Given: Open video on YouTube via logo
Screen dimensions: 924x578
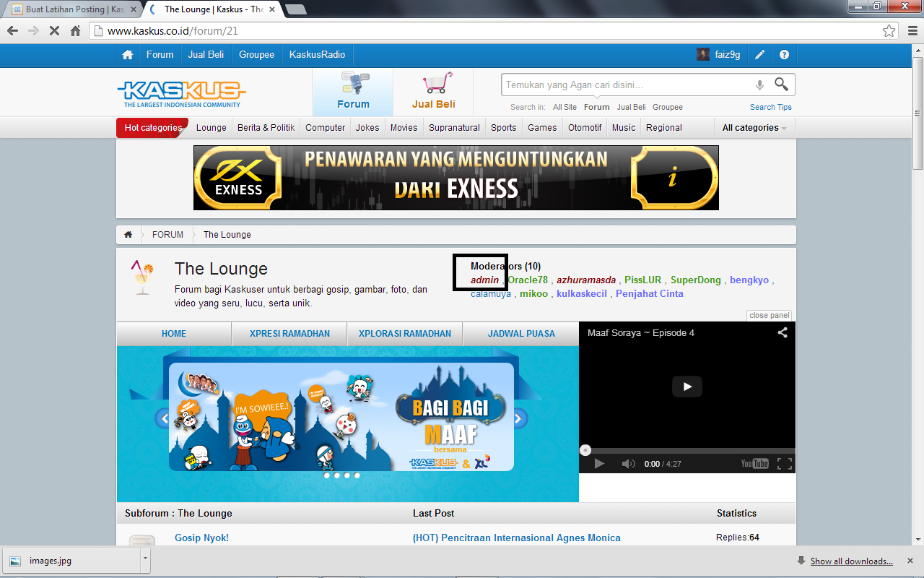Looking at the screenshot, I should coord(755,464).
